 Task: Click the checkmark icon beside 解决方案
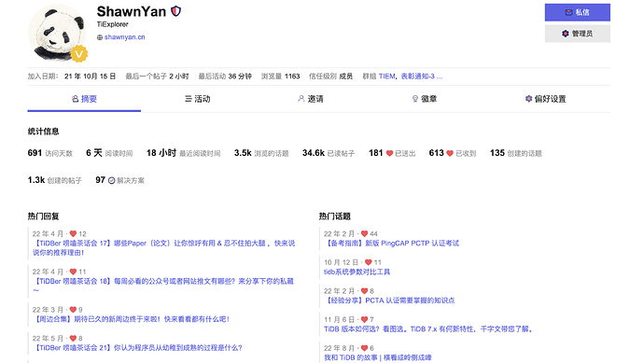(111, 180)
